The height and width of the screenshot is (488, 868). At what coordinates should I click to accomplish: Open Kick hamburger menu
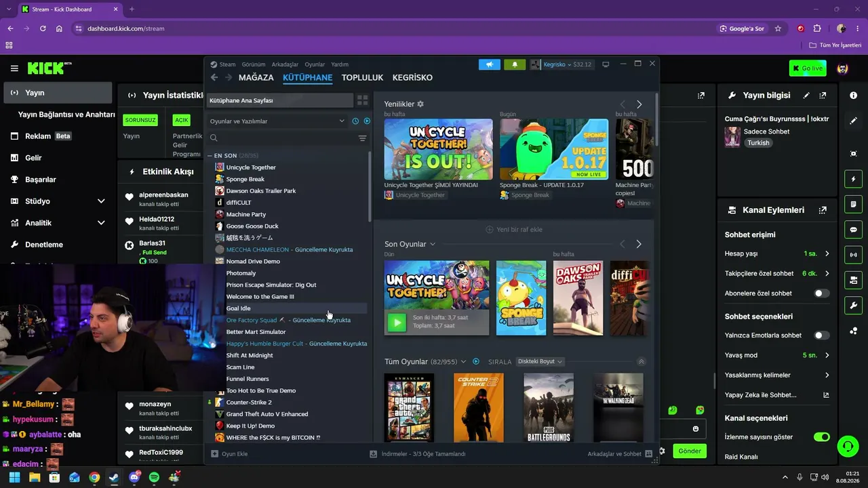click(14, 68)
